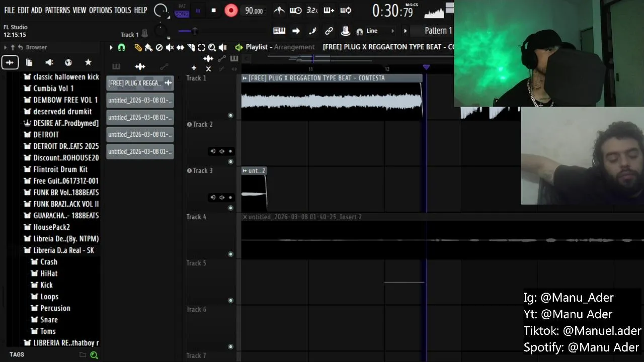Viewport: 644px width, 362px height.
Task: Open the PATTERNS menu
Action: (57, 10)
